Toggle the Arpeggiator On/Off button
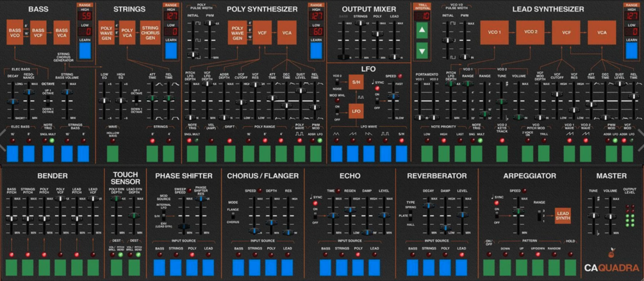Viewport: 644px width, 281px height. (x=489, y=268)
